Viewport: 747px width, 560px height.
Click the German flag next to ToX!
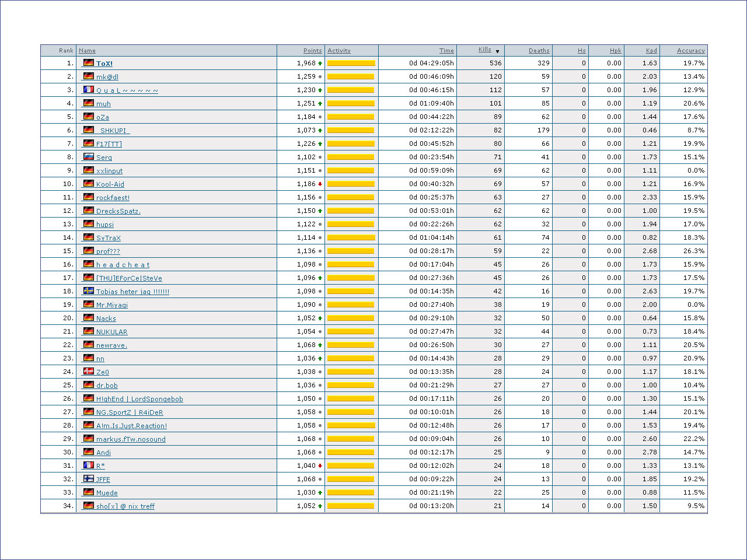[89, 63]
